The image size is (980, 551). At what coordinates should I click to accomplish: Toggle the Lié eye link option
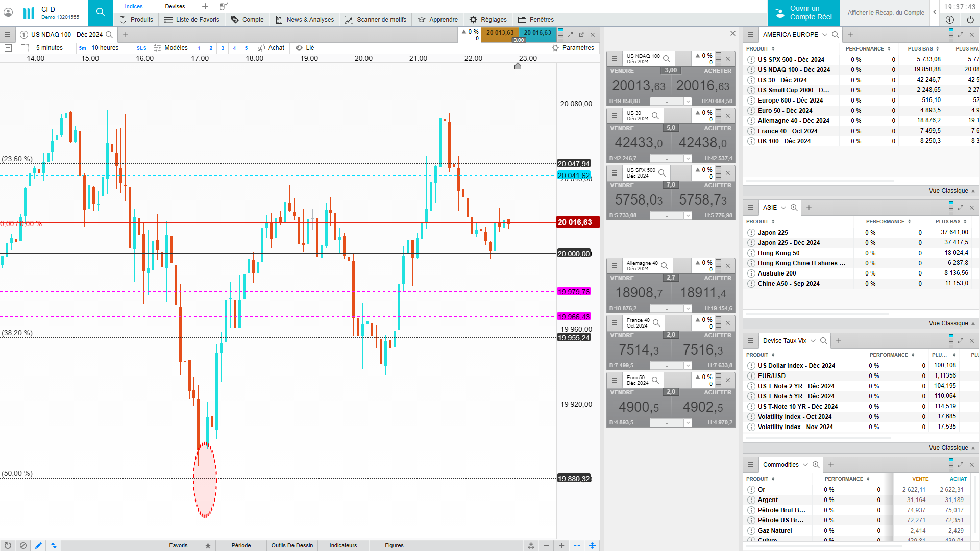[x=305, y=48]
